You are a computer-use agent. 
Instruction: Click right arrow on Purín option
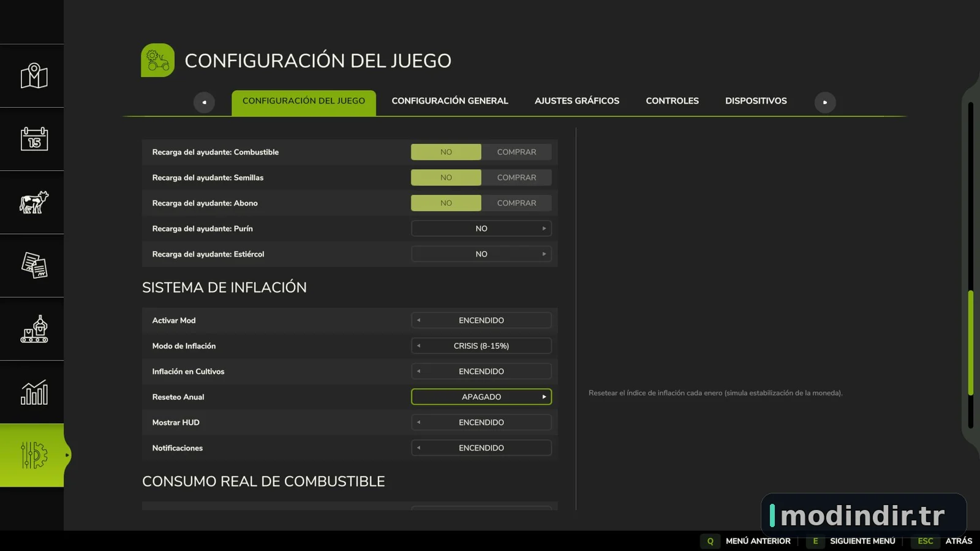tap(544, 228)
